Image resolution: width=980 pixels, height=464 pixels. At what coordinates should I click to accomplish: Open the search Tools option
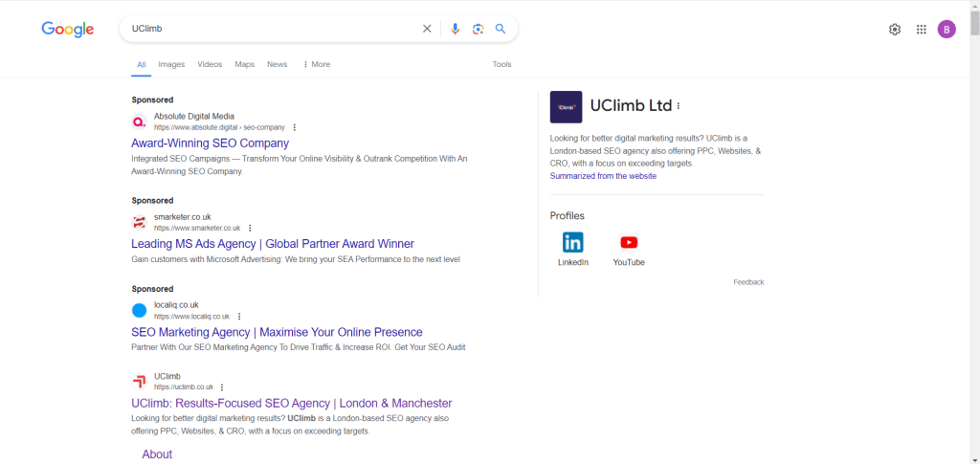coord(501,64)
